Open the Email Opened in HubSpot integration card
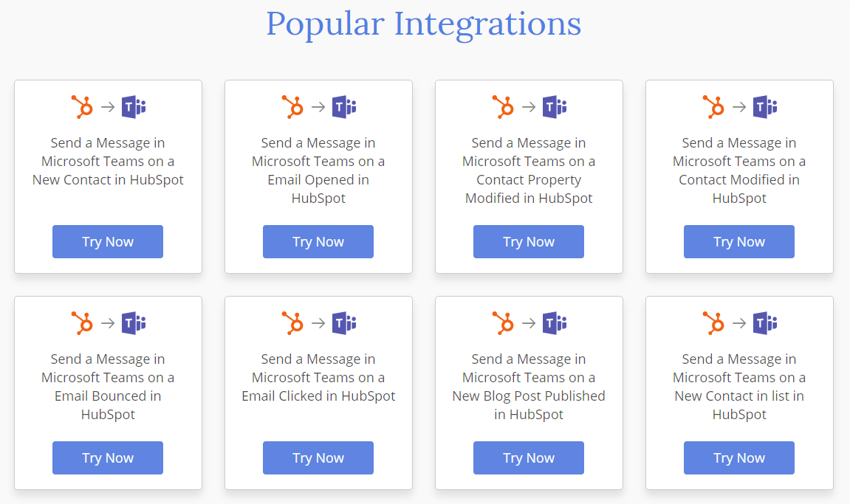 point(318,176)
